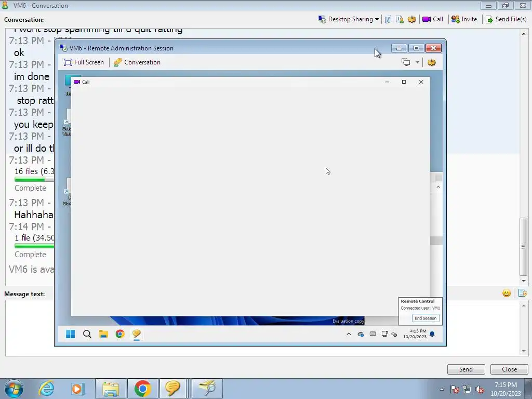Open the Desktop Sharing dropdown menu

pyautogui.click(x=349, y=19)
